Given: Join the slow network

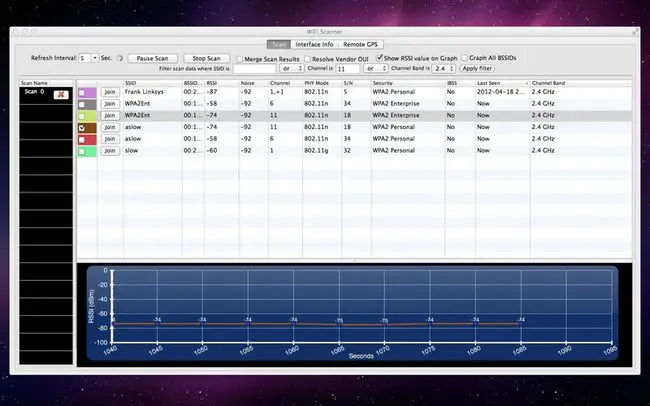Looking at the screenshot, I should [x=110, y=151].
